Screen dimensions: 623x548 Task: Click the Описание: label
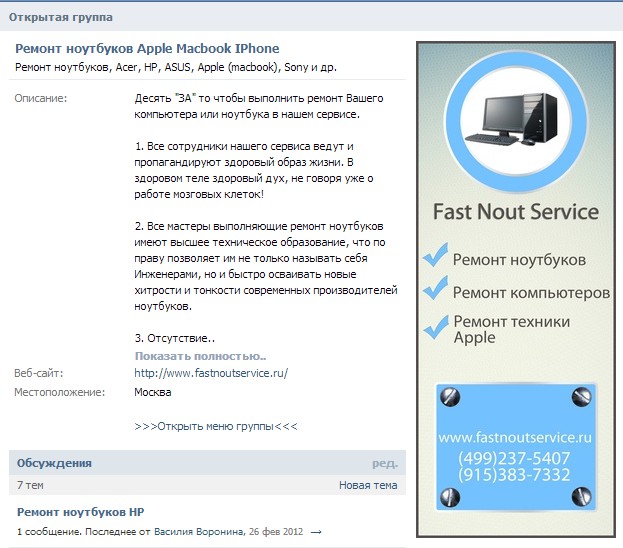pos(41,98)
